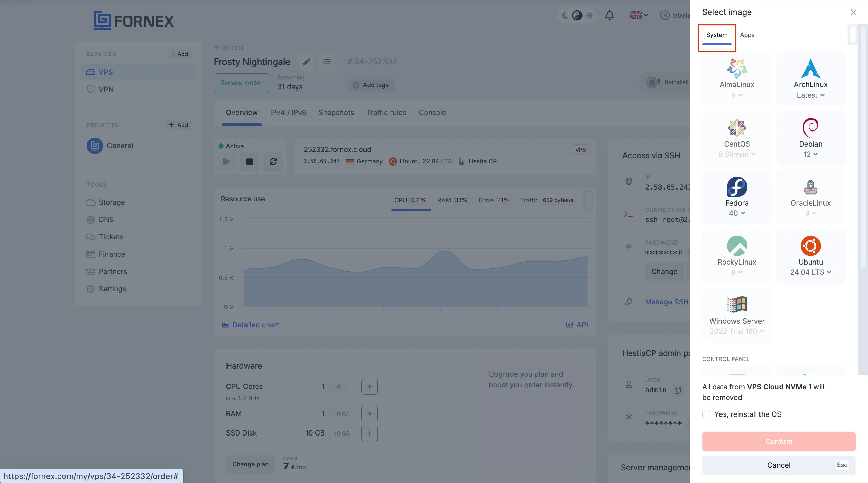Check 'Yes, reinstall the OS' box
868x483 pixels.
pos(706,414)
